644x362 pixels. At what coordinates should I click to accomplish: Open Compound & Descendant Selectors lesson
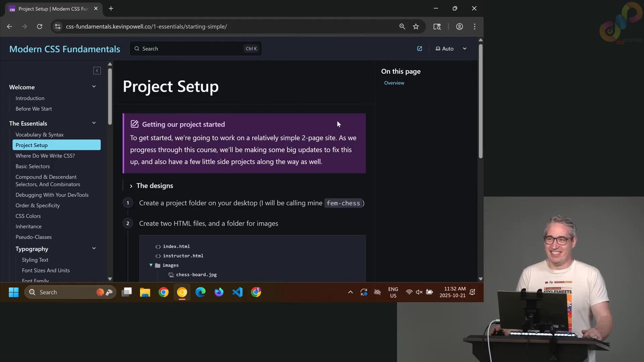48,180
